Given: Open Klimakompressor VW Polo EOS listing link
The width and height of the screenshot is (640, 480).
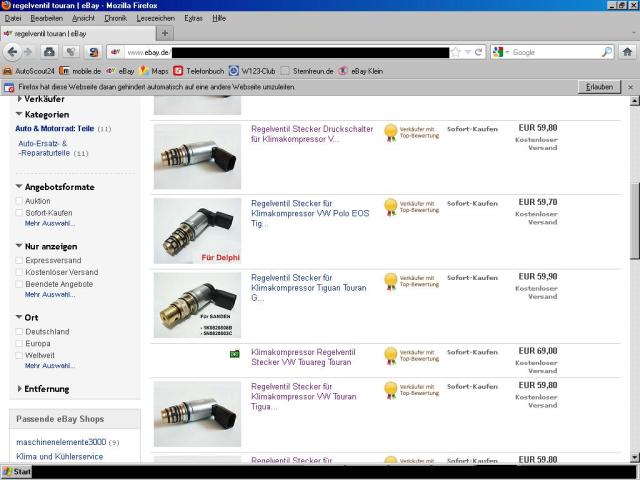Looking at the screenshot, I should [310, 213].
